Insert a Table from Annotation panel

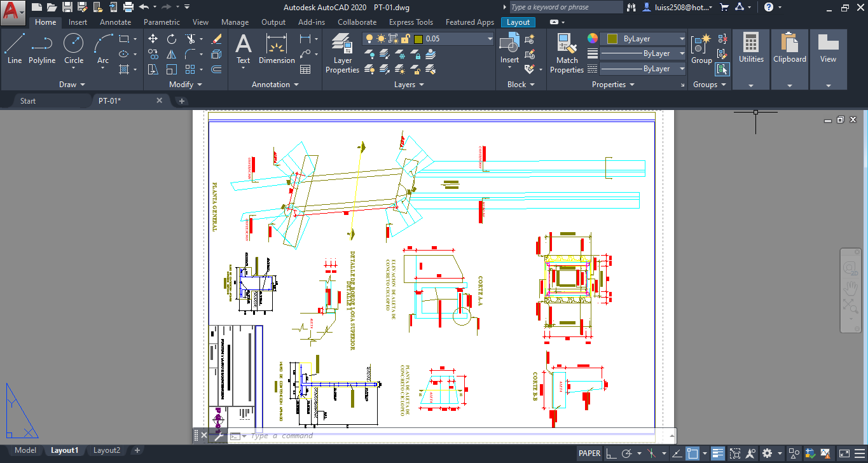point(305,69)
